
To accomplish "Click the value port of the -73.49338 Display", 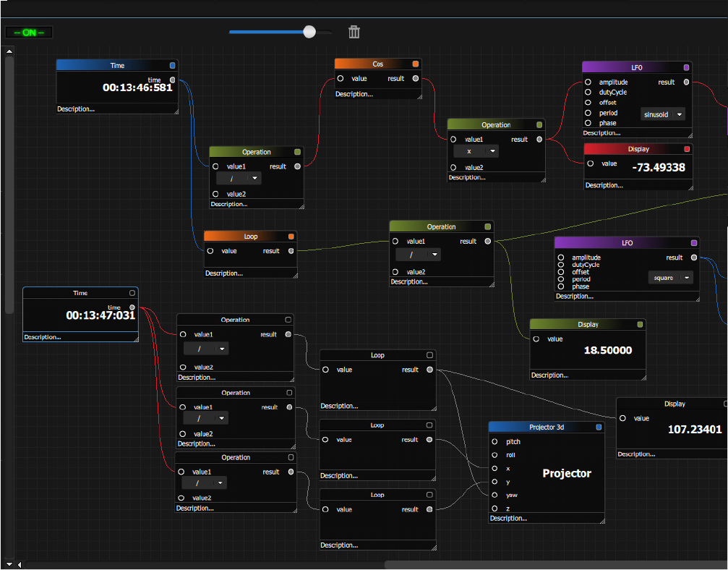I will (x=590, y=163).
